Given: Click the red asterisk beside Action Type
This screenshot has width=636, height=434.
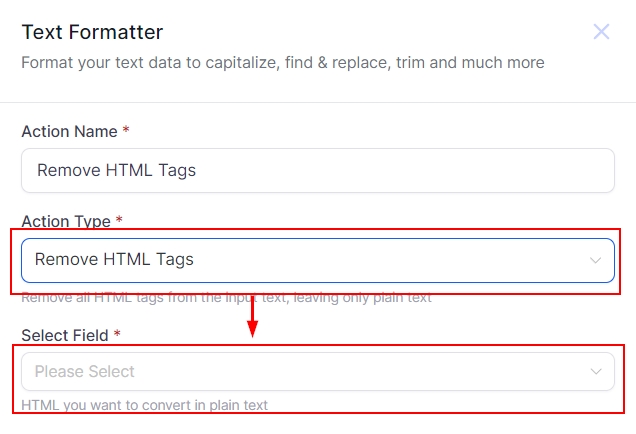Looking at the screenshot, I should point(120,220).
